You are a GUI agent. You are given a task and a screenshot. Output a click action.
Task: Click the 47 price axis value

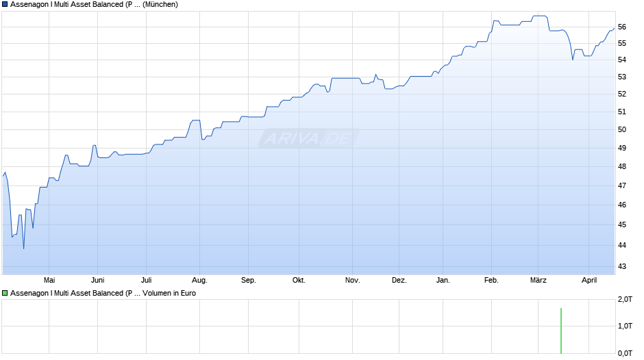(622, 186)
